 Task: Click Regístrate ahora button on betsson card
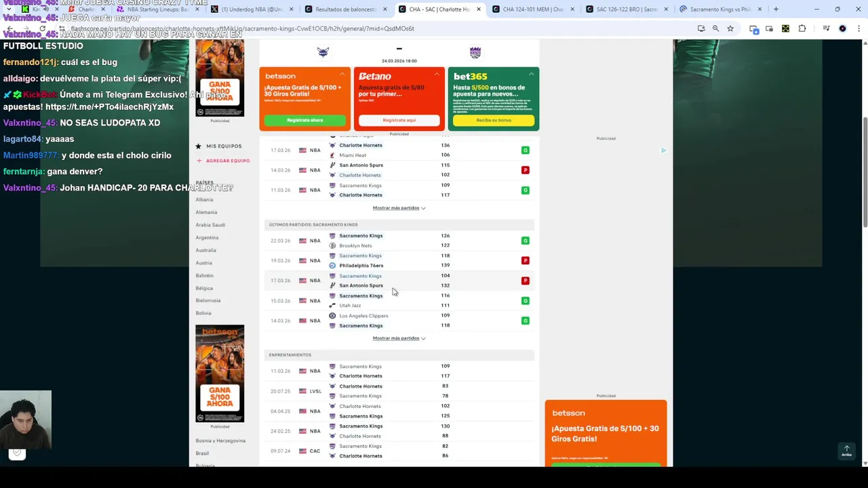tap(304, 120)
